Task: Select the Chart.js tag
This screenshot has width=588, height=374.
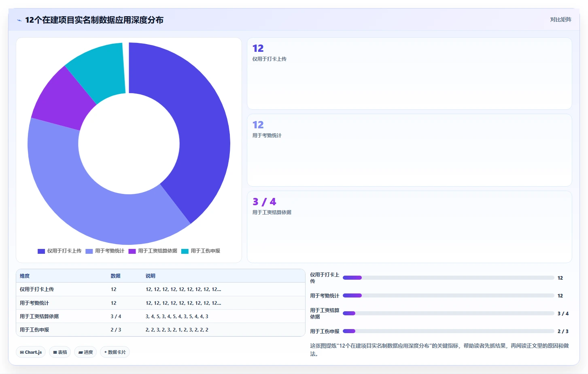Action: tap(31, 352)
